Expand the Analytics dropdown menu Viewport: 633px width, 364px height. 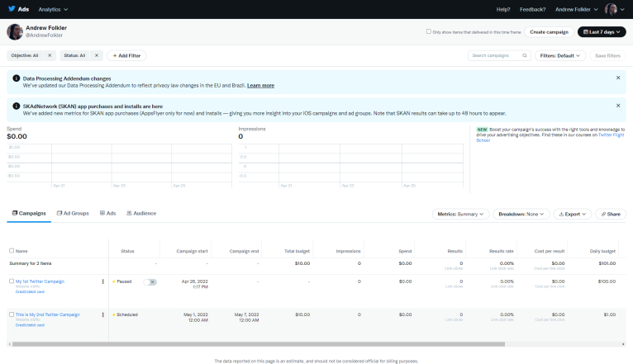tap(53, 9)
